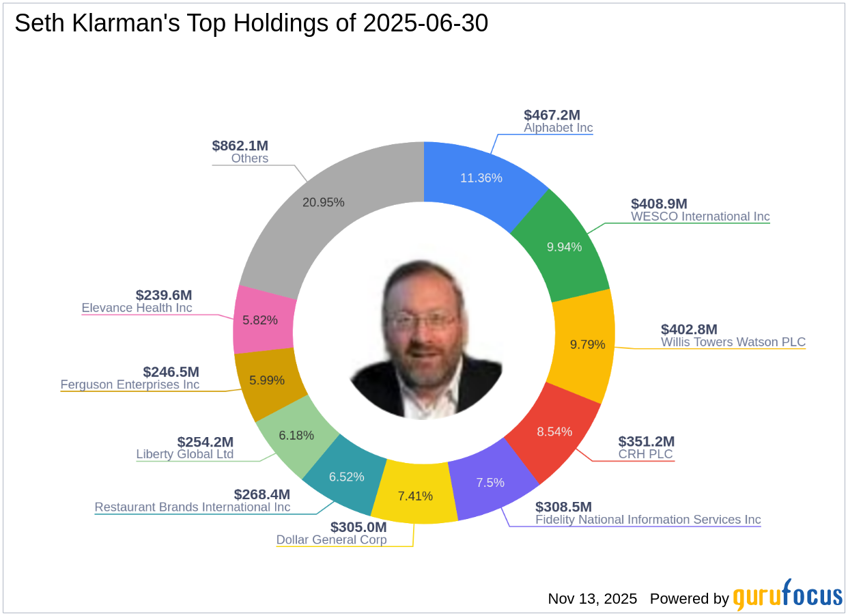Image resolution: width=848 pixels, height=616 pixels.
Task: Select the yellow Dollar General 7.41% slice
Action: click(x=415, y=495)
